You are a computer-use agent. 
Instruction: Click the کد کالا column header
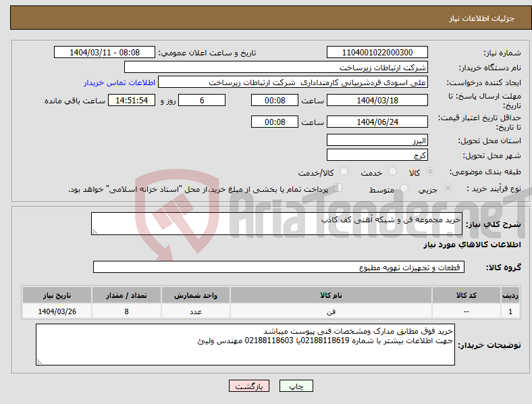[467, 295]
